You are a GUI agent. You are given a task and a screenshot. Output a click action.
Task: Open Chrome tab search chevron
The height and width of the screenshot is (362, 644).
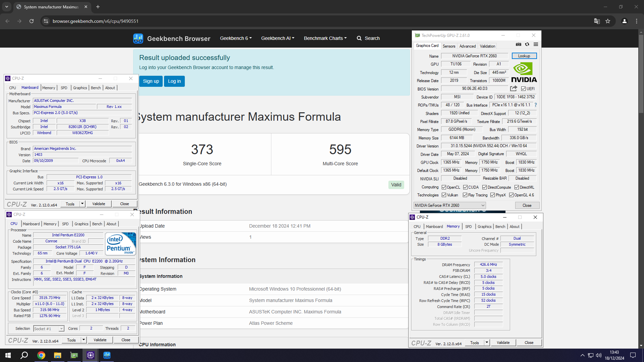(6, 7)
